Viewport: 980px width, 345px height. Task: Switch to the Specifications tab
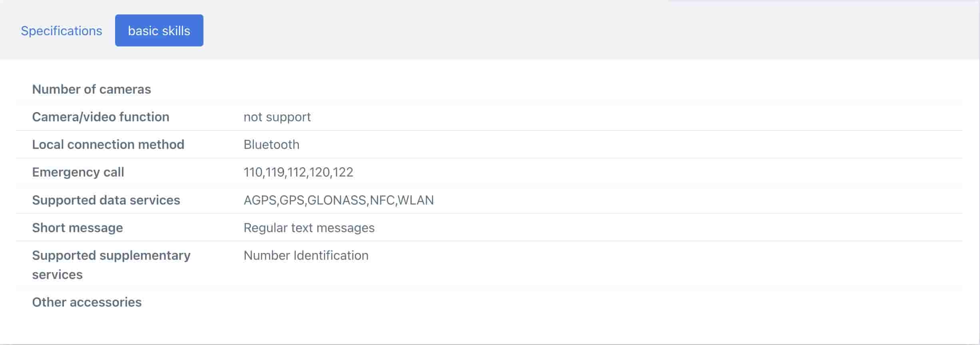coord(62,31)
